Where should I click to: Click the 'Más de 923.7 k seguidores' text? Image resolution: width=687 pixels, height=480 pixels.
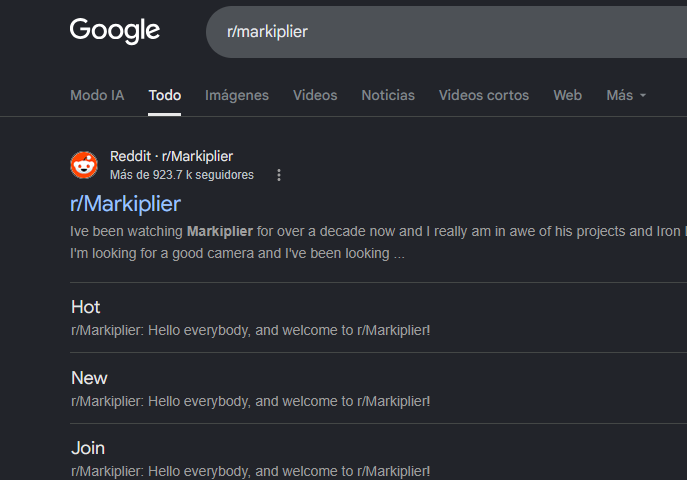(x=182, y=175)
